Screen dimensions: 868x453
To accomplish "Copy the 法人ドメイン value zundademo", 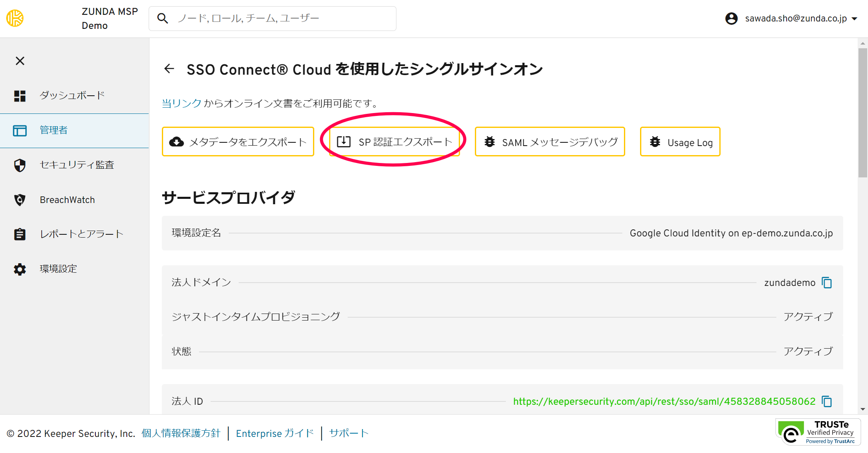I will tap(827, 283).
